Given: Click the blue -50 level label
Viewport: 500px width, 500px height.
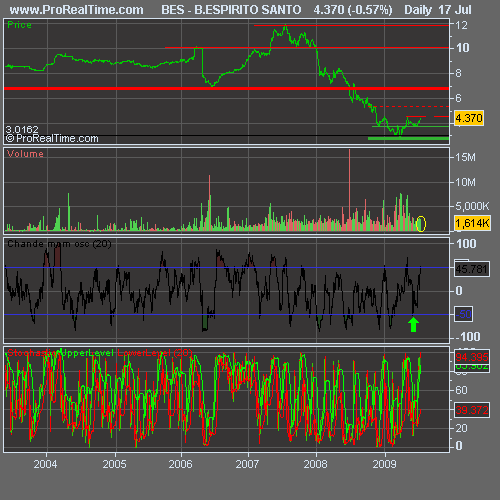Looking at the screenshot, I should [x=464, y=314].
